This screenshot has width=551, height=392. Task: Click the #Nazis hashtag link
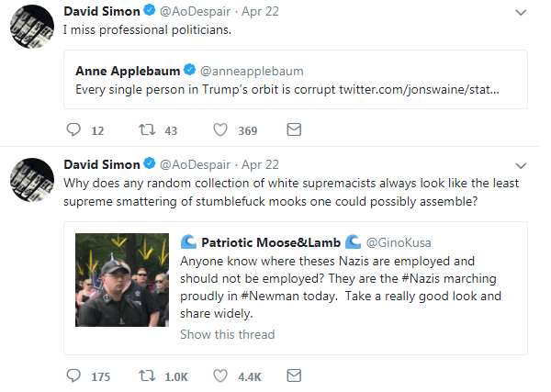[421, 278]
